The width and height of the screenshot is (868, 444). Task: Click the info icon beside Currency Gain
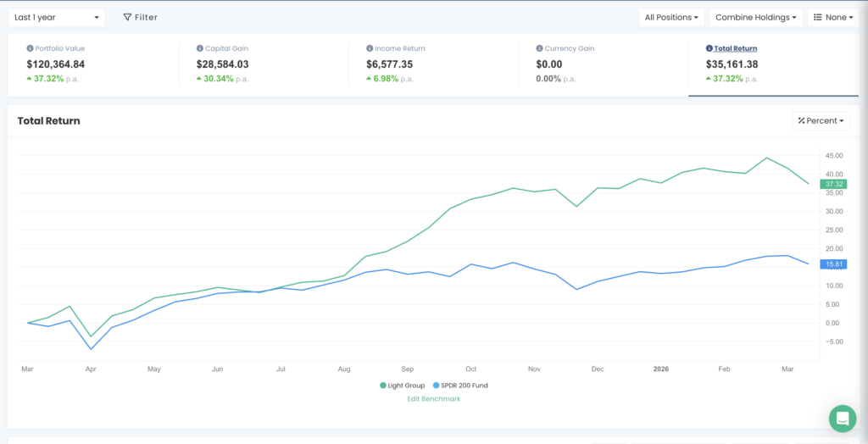click(x=539, y=49)
